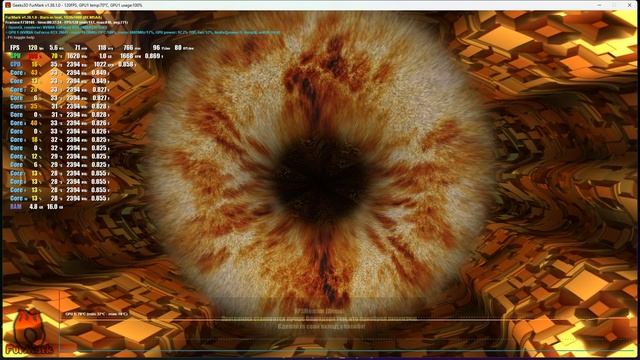Click the RAM total value 16.0 GB
Viewport: 640px width, 360px height.
(55, 207)
